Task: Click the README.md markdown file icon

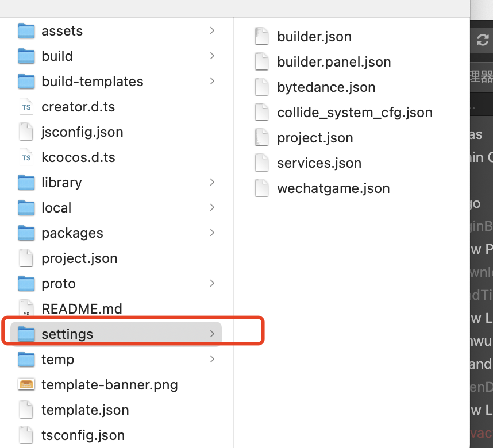Action: 26,309
